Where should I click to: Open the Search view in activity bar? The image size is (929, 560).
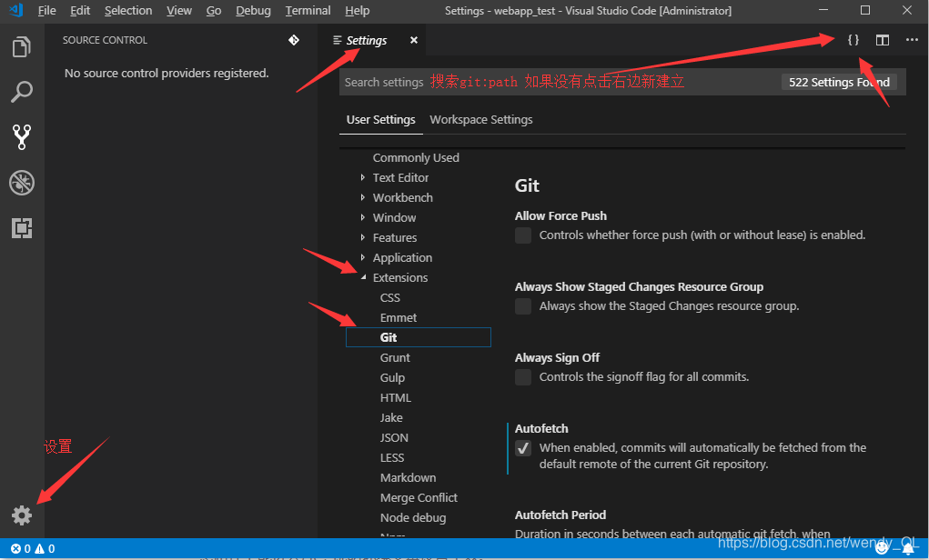(22, 92)
